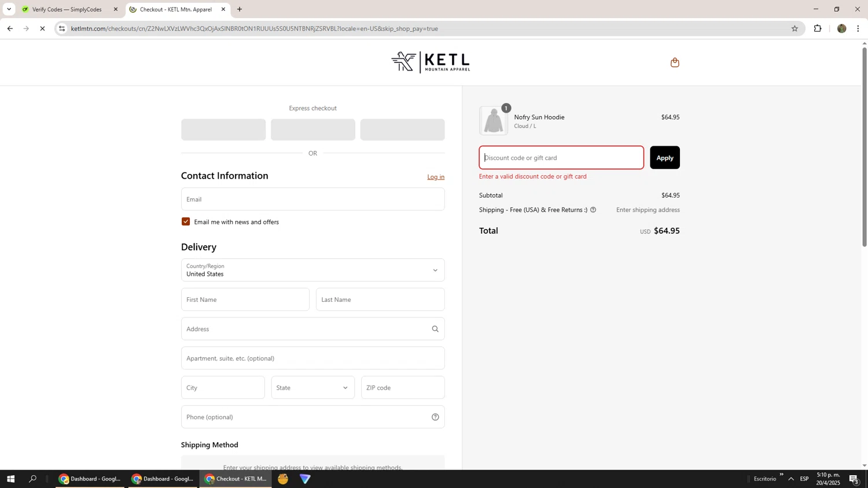Expand the State dropdown
Viewport: 868px width, 488px height.
coord(313,387)
